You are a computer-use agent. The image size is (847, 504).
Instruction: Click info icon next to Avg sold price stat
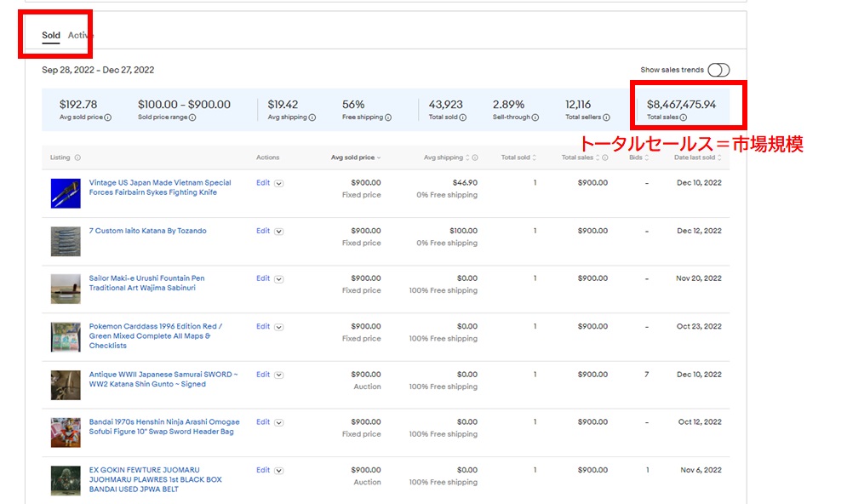pyautogui.click(x=108, y=117)
